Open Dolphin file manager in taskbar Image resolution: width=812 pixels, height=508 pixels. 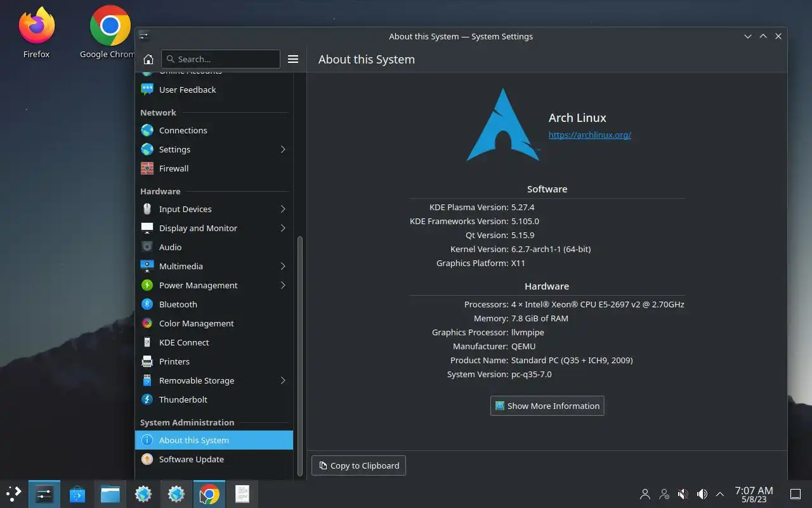(110, 493)
